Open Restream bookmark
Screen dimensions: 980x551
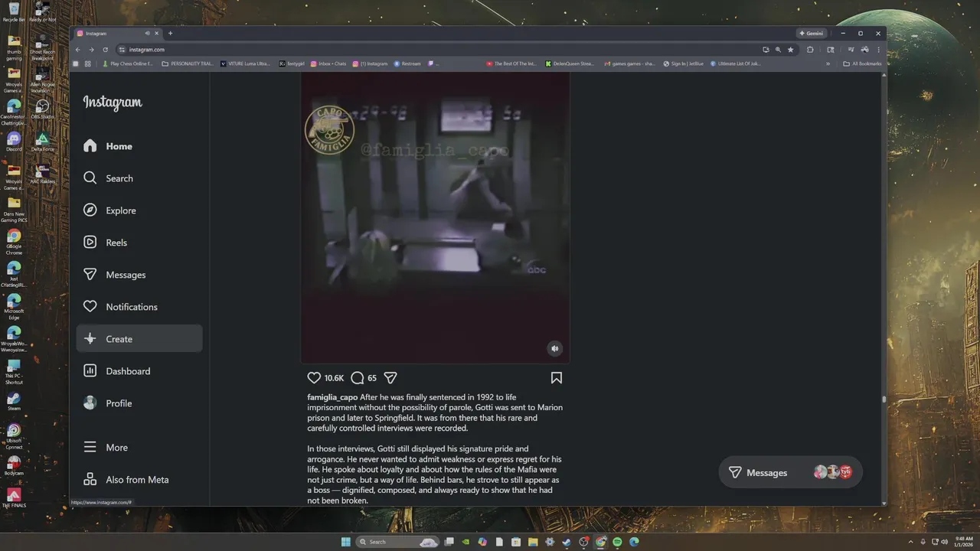tap(407, 64)
